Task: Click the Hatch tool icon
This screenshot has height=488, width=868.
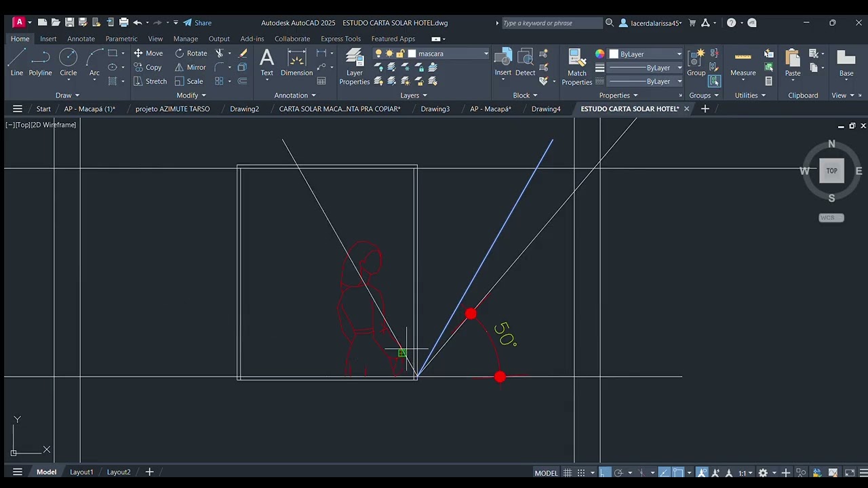Action: [x=113, y=81]
